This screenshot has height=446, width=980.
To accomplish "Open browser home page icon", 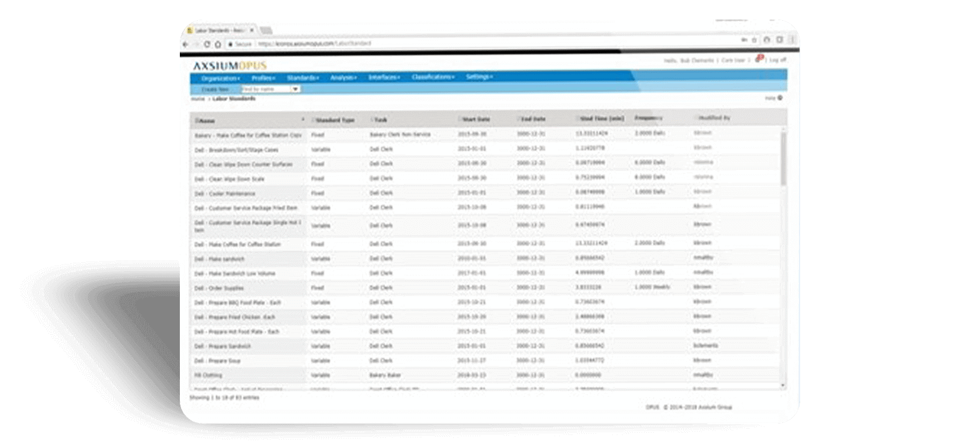I will pyautogui.click(x=218, y=44).
